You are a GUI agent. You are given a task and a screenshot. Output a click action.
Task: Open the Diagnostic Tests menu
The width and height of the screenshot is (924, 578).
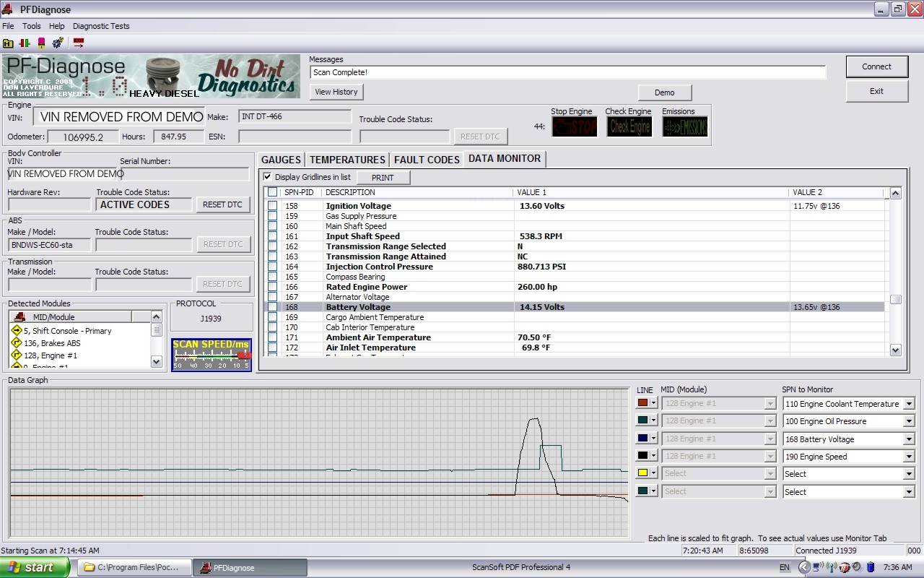click(101, 26)
